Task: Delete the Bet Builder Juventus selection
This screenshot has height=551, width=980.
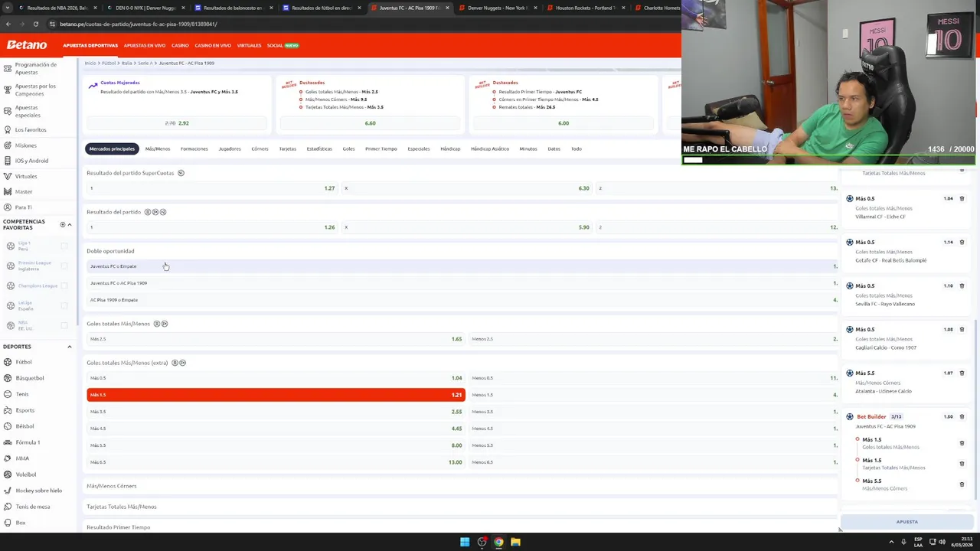Action: [962, 417]
